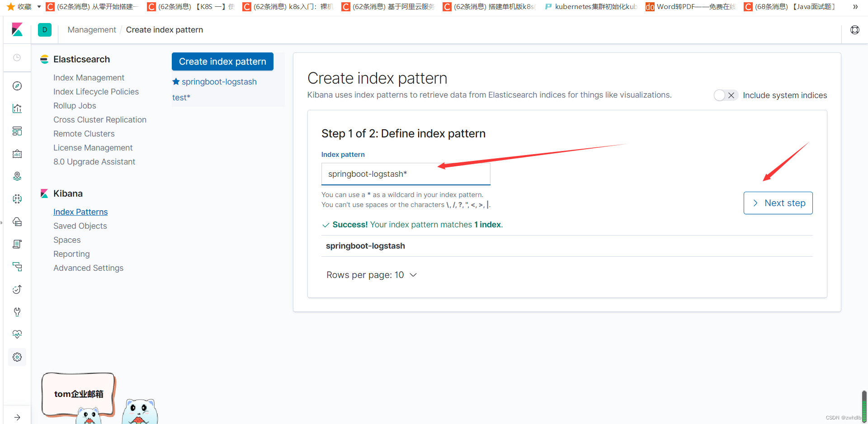The image size is (868, 424).
Task: Open Dashboard icon in sidebar
Action: [x=17, y=131]
